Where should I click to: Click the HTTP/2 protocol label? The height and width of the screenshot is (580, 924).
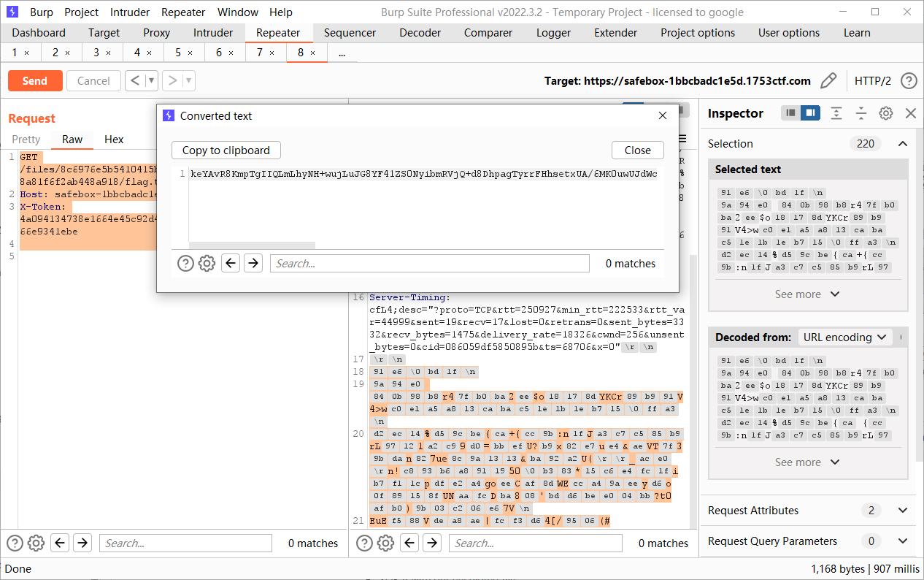873,81
